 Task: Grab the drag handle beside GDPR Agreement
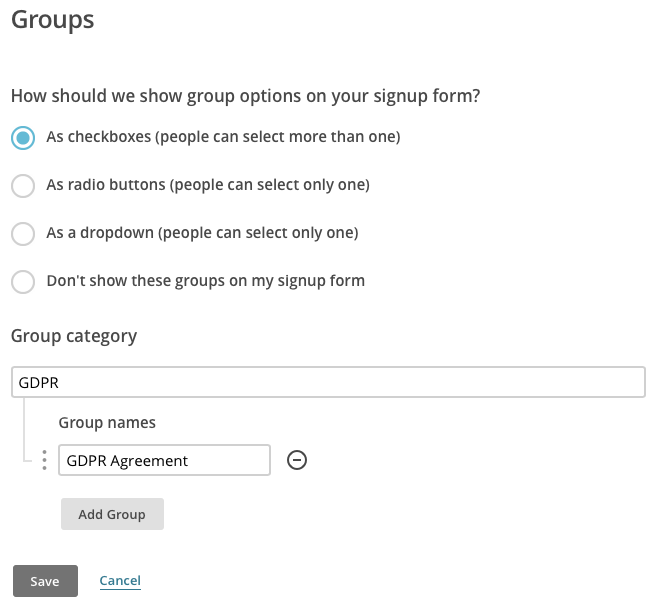[43, 460]
